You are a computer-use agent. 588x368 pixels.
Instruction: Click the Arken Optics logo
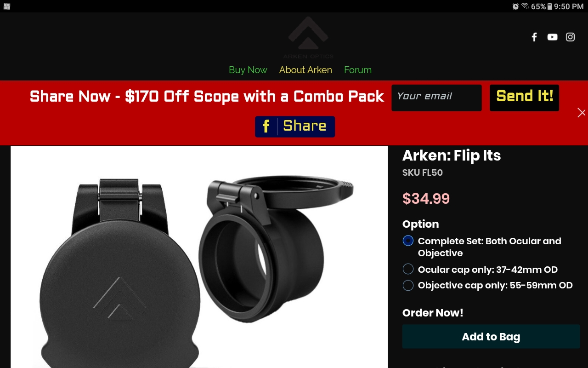(308, 38)
